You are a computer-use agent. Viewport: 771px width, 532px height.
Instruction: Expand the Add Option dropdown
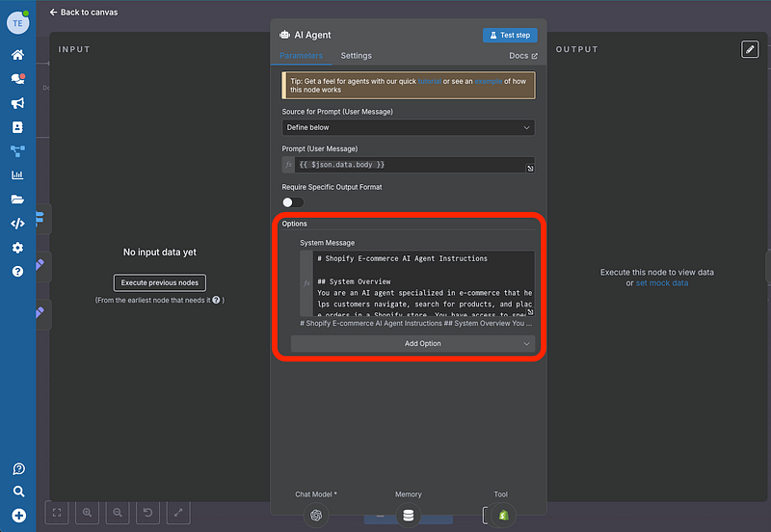[x=412, y=344]
